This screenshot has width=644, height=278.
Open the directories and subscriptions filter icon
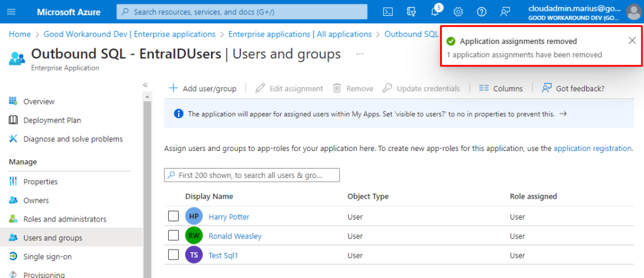[x=412, y=12]
